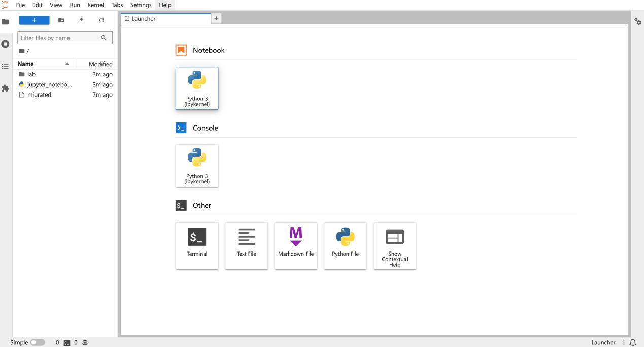Open Show Contextual Help
Image resolution: width=644 pixels, height=347 pixels.
coord(395,245)
